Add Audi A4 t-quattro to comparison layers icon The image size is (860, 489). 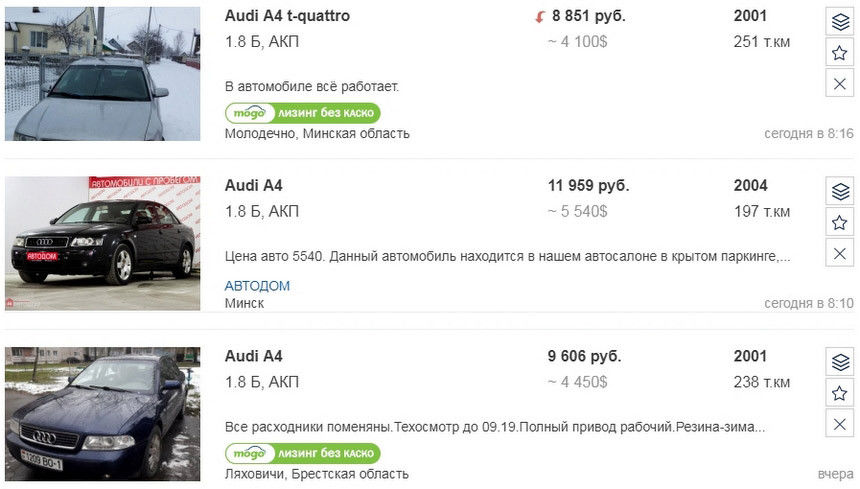tap(840, 22)
